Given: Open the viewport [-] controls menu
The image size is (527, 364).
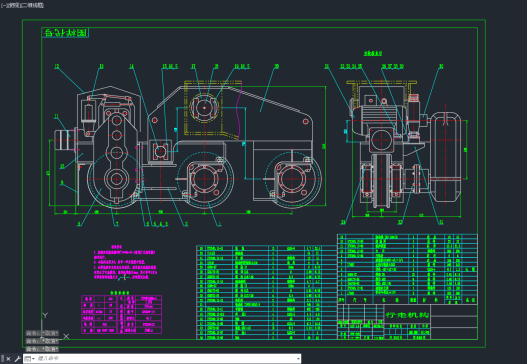Looking at the screenshot, I should tap(3, 5).
